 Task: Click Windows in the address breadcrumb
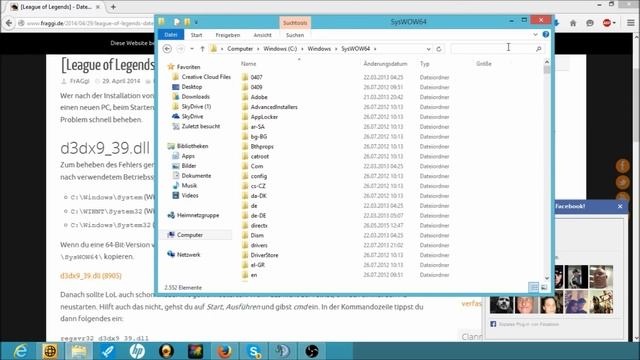click(319, 49)
